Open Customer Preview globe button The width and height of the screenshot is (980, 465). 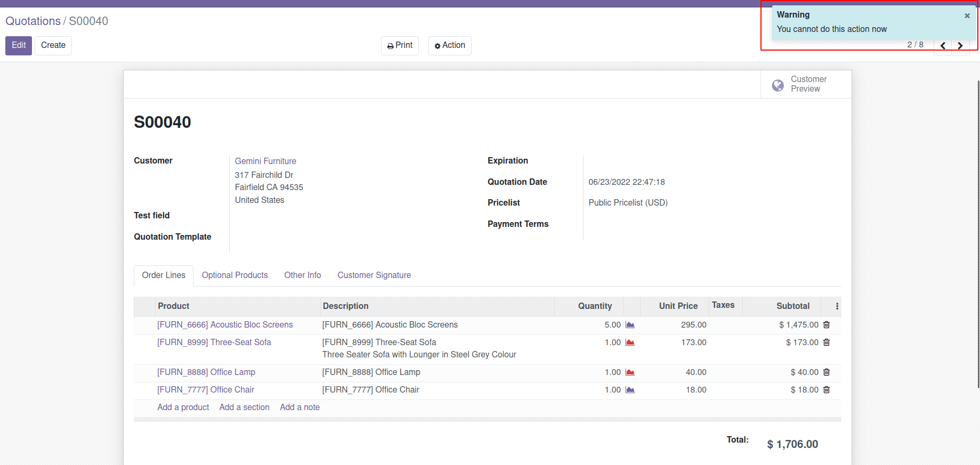click(806, 84)
